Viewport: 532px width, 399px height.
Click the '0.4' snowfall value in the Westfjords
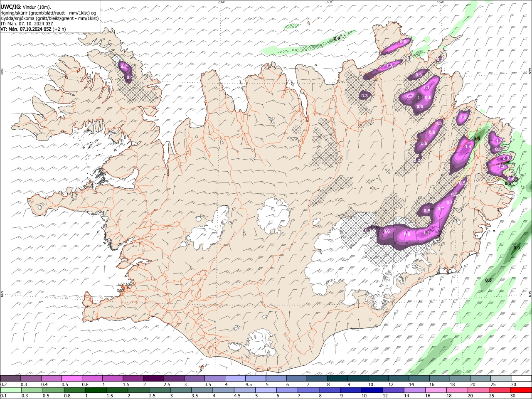[129, 77]
